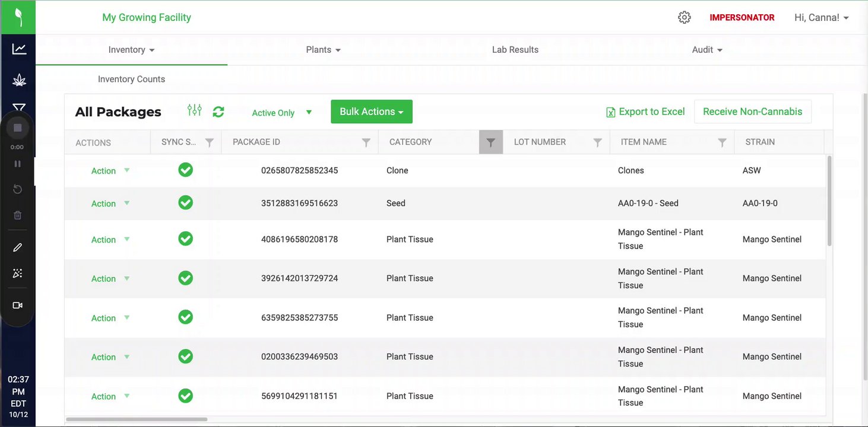Open the Package ID column filter
The image size is (868, 427).
tap(366, 142)
